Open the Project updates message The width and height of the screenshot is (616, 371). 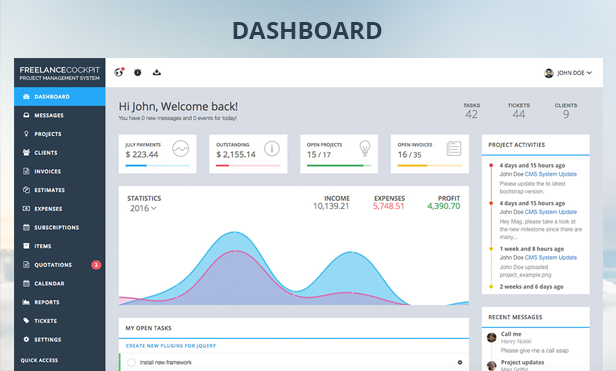[522, 362]
